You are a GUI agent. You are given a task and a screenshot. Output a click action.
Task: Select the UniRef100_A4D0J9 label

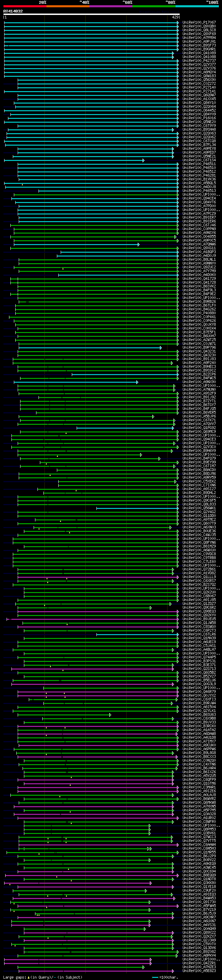tap(199, 256)
